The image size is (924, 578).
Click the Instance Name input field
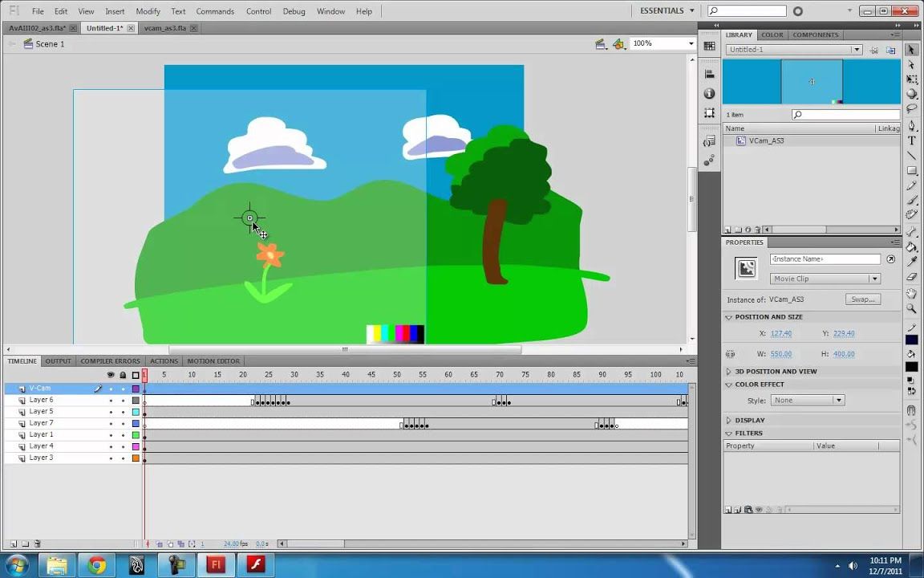pos(825,259)
